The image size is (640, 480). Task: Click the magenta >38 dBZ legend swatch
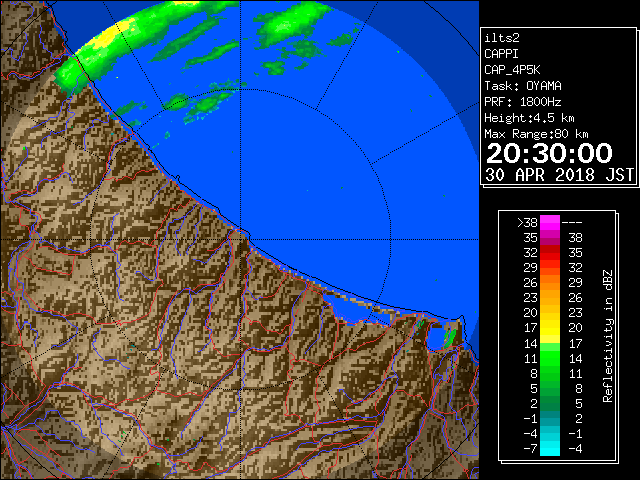(550, 222)
